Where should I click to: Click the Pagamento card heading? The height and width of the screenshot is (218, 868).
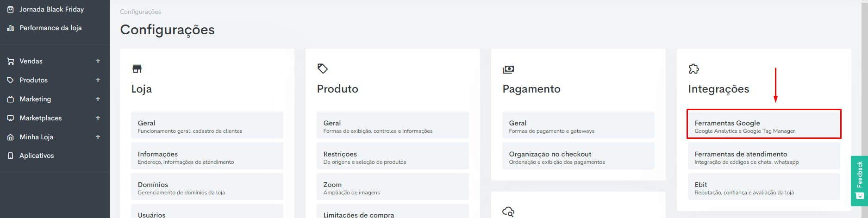pyautogui.click(x=531, y=89)
